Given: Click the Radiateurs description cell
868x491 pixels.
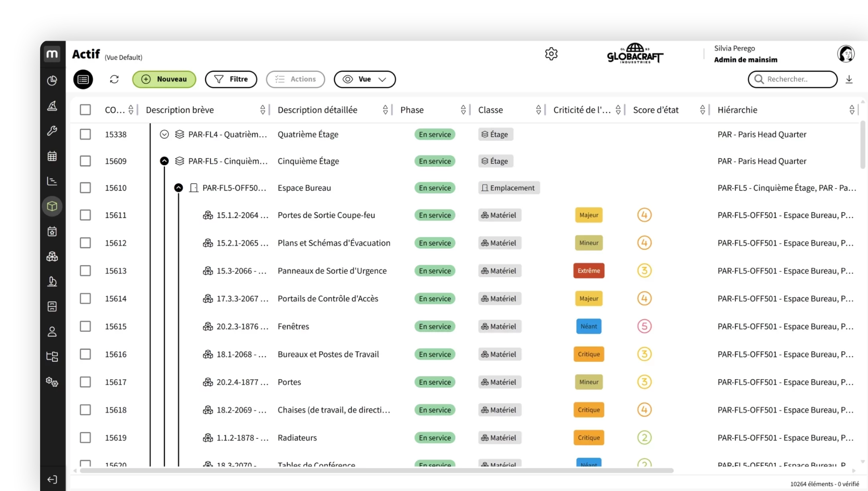Looking at the screenshot, I should pyautogui.click(x=297, y=438).
